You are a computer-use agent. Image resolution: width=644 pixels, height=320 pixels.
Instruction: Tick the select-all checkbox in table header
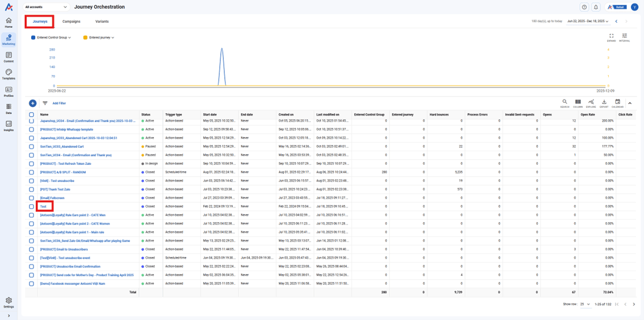click(x=31, y=115)
